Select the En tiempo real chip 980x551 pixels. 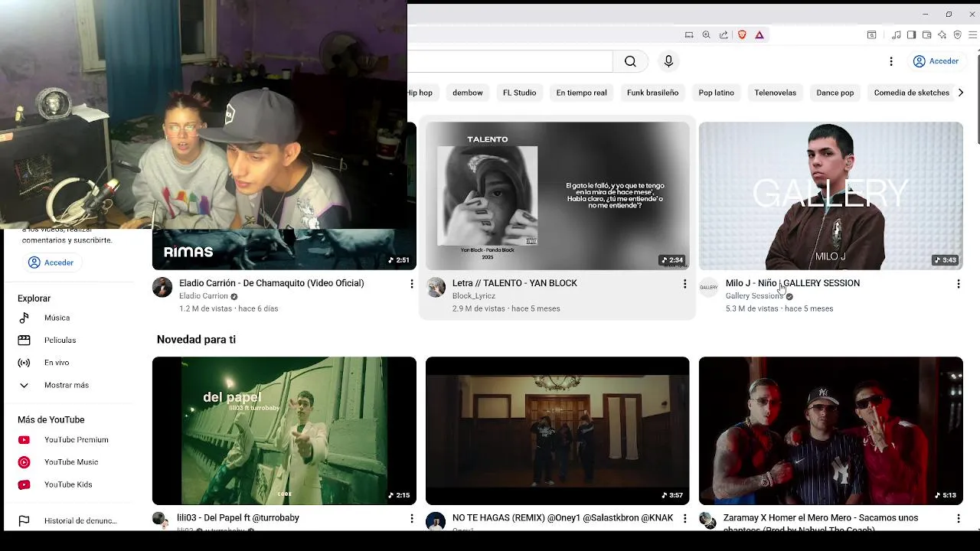(581, 93)
